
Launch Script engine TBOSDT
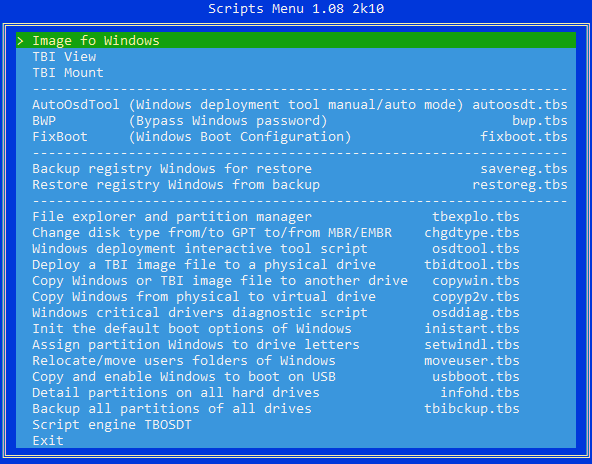coord(296,425)
